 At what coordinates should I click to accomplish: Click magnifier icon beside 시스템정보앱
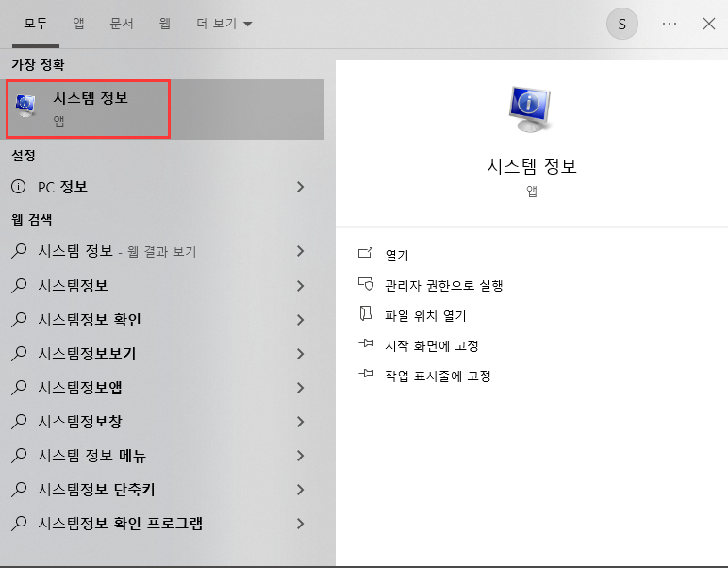coord(19,387)
